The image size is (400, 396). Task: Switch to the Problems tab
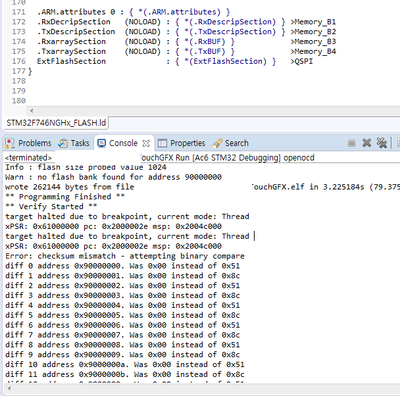(35, 143)
